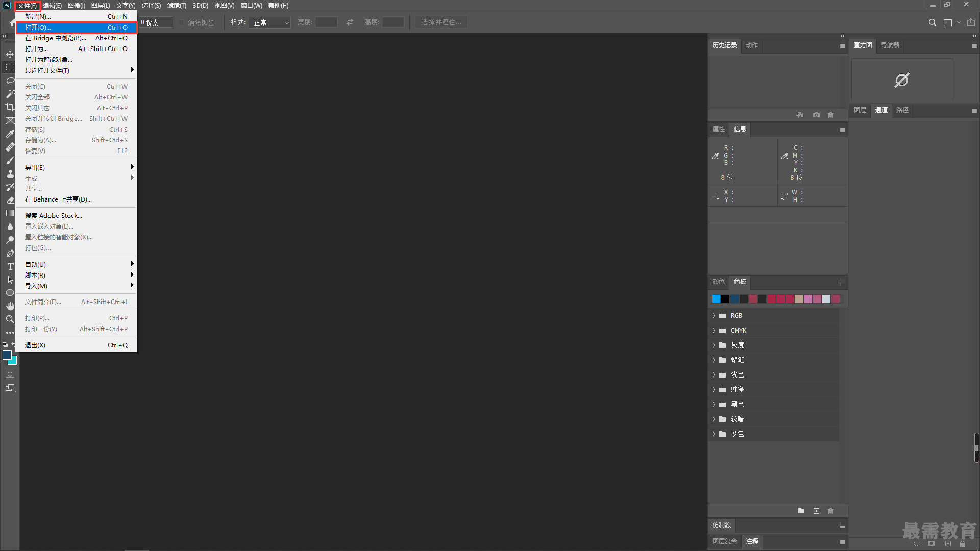
Task: Click 打开(O)... in the File menu
Action: pos(77,28)
